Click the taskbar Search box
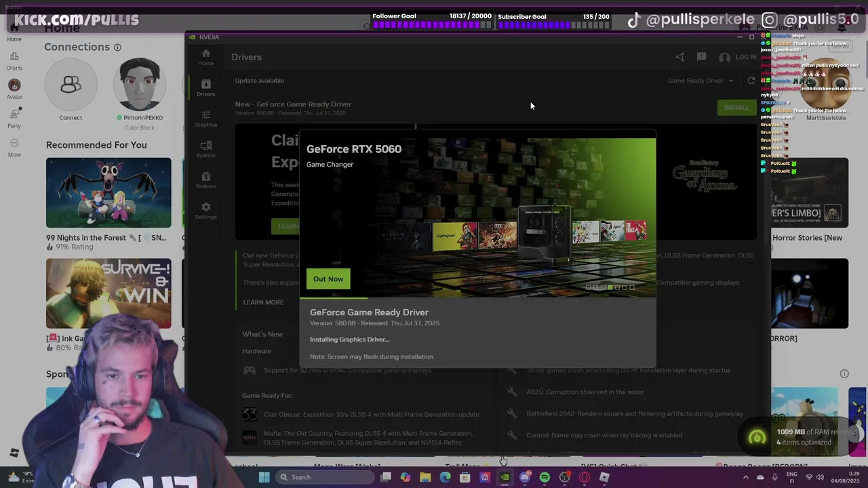This screenshot has height=488, width=868. (x=325, y=477)
